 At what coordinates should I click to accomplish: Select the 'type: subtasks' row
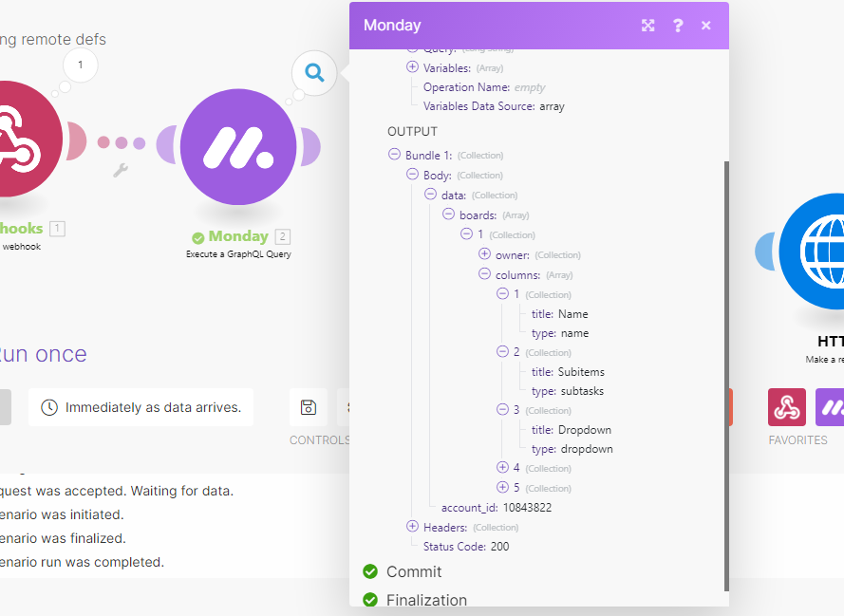pos(568,391)
